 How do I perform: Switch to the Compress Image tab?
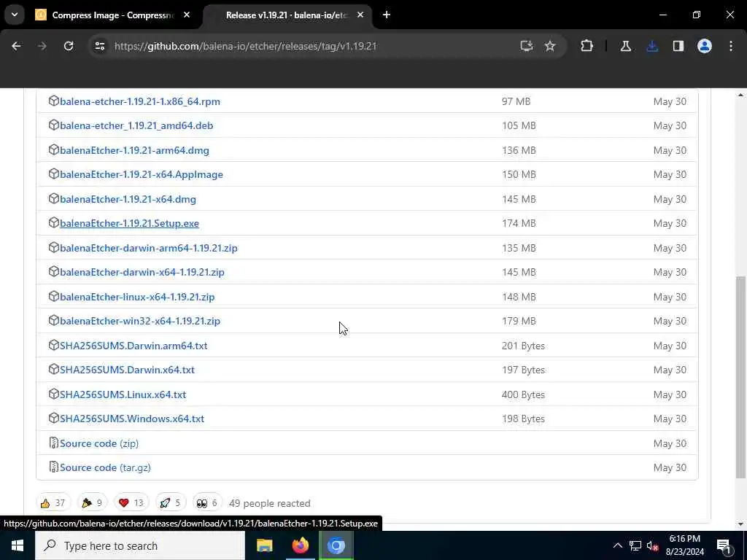[x=113, y=15]
